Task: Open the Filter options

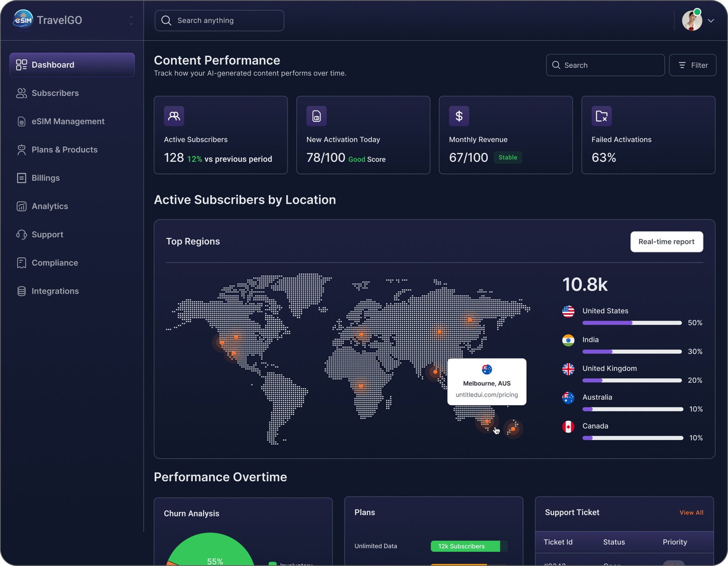Action: click(x=693, y=65)
